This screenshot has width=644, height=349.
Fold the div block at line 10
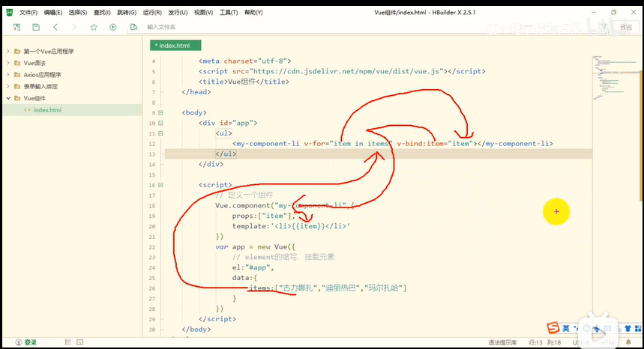pyautogui.click(x=160, y=123)
